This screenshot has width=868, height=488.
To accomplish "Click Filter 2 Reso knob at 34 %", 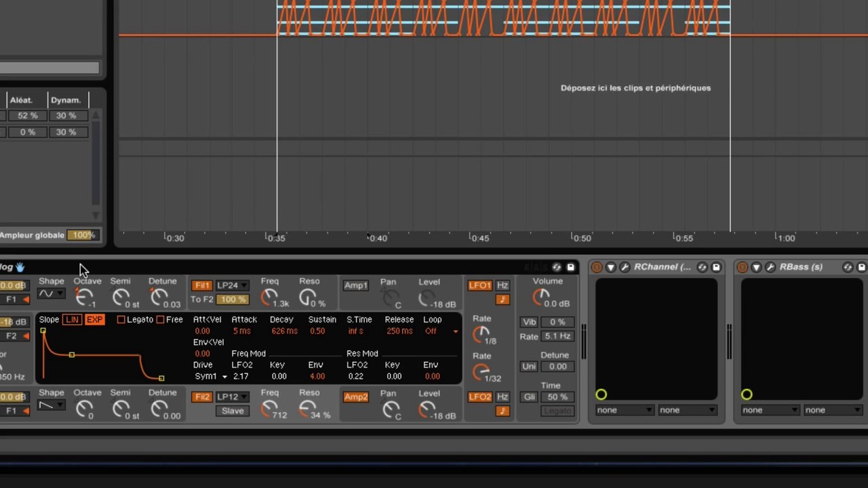I will [x=307, y=409].
